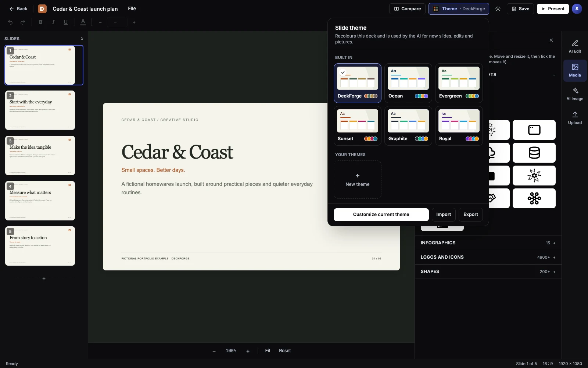Export the theme
This screenshot has width=588, height=368.
click(471, 215)
